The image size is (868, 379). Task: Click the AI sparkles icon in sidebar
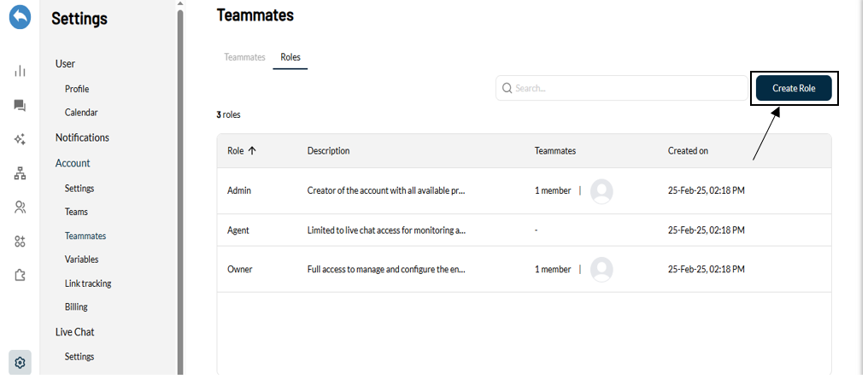[20, 139]
